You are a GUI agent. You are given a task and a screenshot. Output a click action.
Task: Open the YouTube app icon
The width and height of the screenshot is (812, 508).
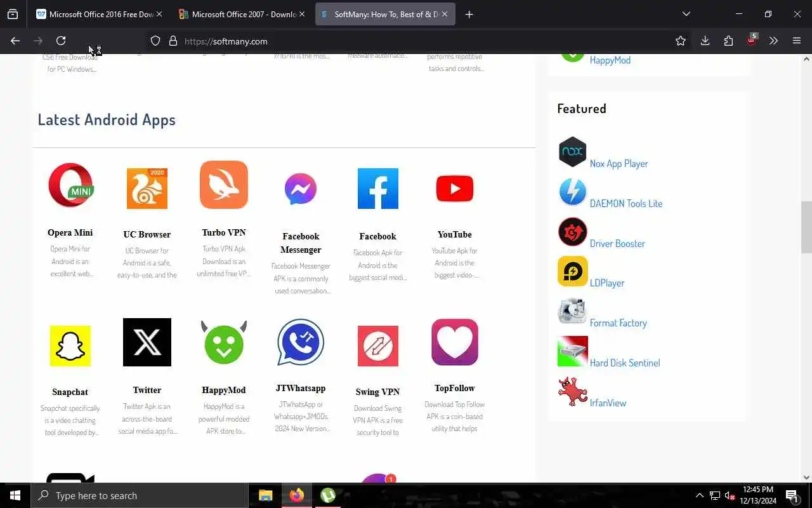tap(454, 189)
